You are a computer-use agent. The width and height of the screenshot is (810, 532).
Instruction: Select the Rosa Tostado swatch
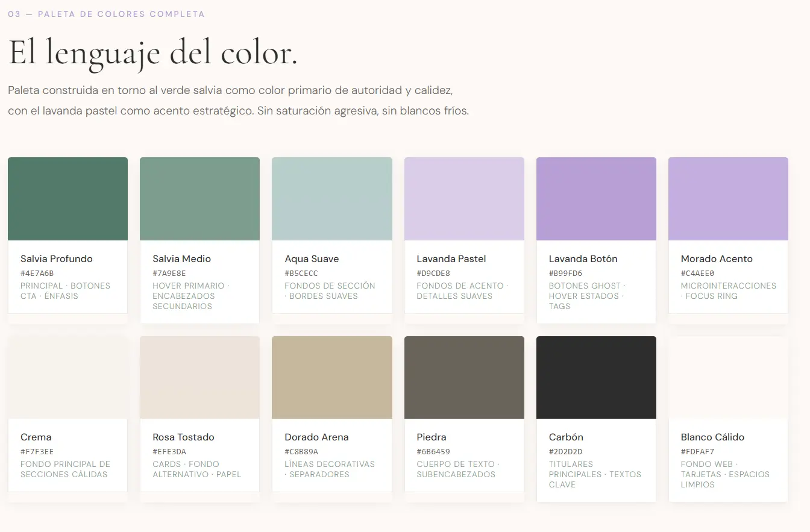[199, 377]
